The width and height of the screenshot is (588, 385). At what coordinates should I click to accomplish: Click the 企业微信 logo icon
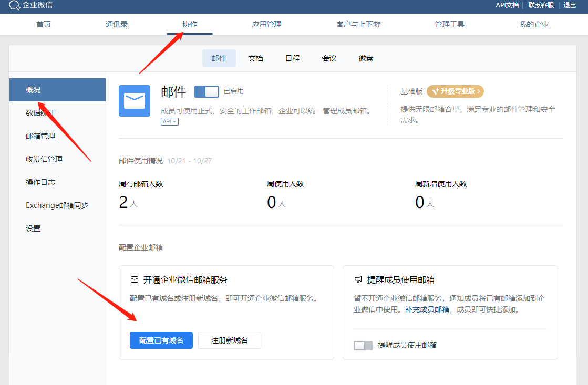(15, 5)
